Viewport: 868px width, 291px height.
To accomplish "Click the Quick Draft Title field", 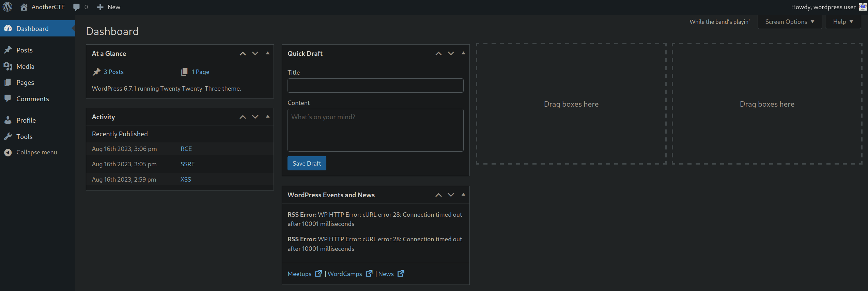I will tap(375, 86).
